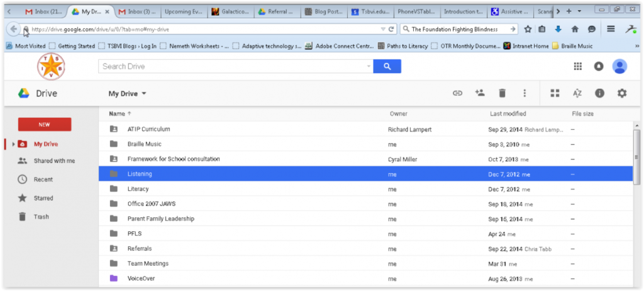The height and width of the screenshot is (291, 644).
Task: Expand the My Drive tree arrow in sidebar
Action: tap(13, 144)
